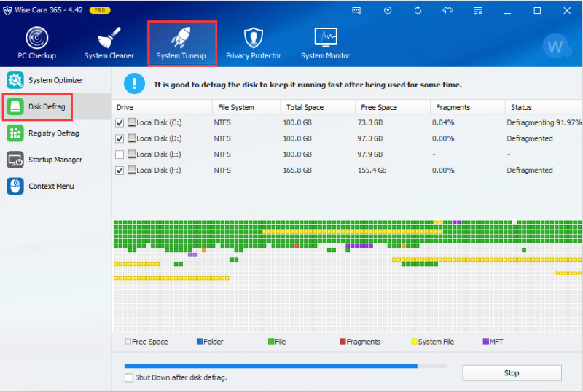Click the Registry Defrag grid icon
The width and height of the screenshot is (583, 392).
point(15,133)
